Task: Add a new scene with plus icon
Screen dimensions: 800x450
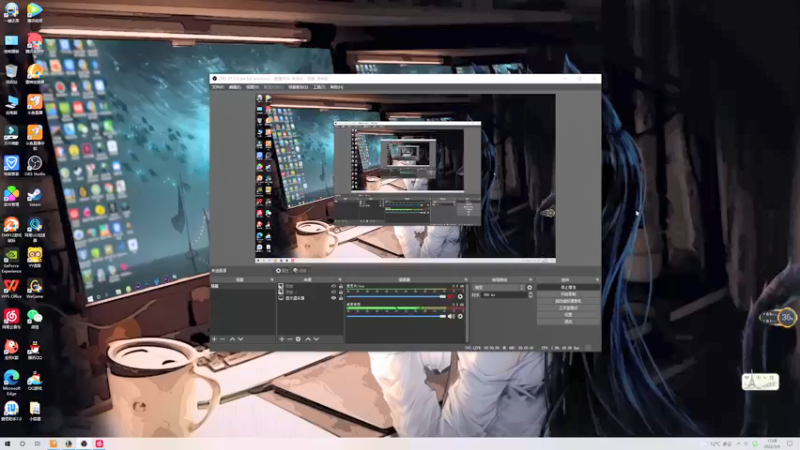Action: (x=215, y=339)
